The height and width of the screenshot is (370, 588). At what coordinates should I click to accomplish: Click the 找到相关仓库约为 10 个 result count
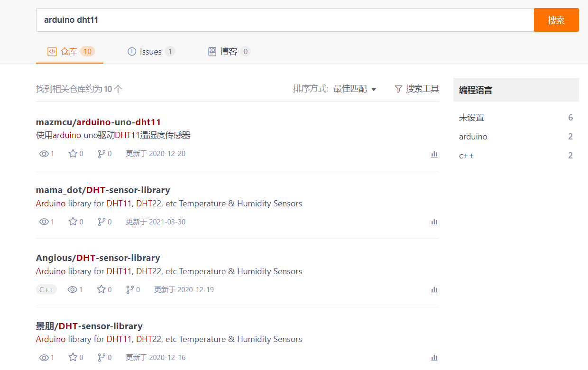coord(79,89)
